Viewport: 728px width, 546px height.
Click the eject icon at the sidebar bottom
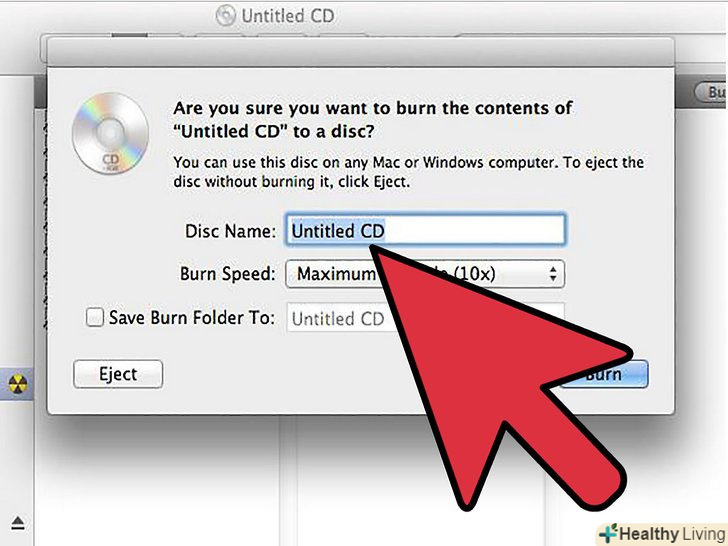[x=18, y=522]
